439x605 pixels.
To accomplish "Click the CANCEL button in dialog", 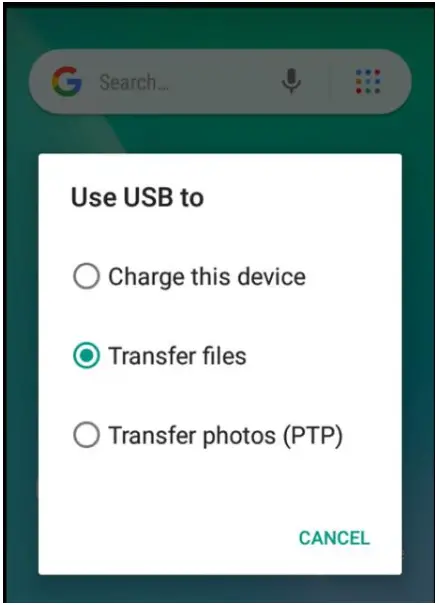I will point(334,538).
